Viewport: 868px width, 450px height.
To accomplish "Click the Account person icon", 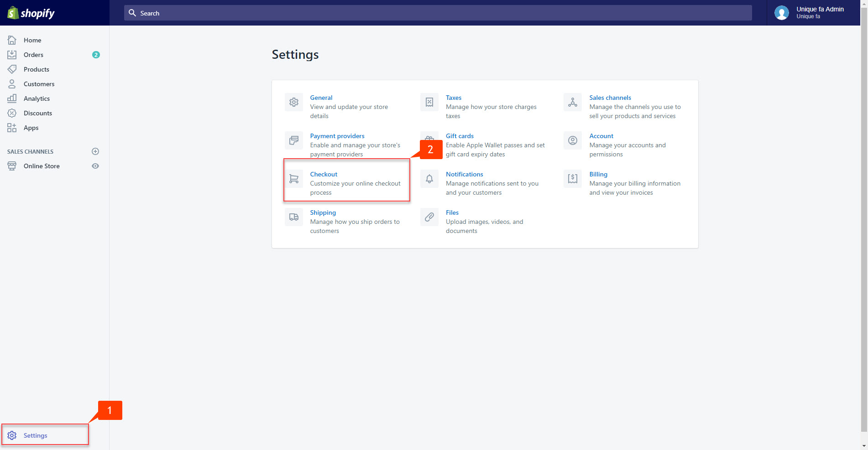I will (x=573, y=140).
